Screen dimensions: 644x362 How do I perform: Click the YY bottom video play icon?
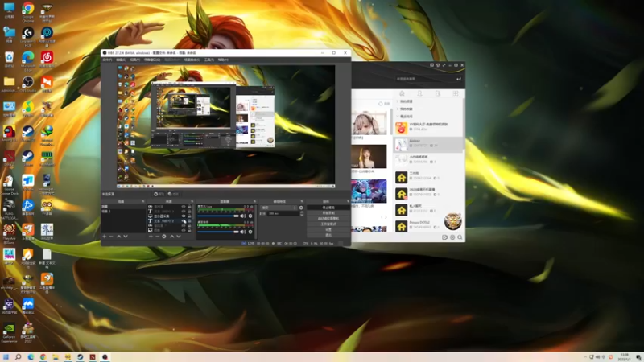(444, 237)
